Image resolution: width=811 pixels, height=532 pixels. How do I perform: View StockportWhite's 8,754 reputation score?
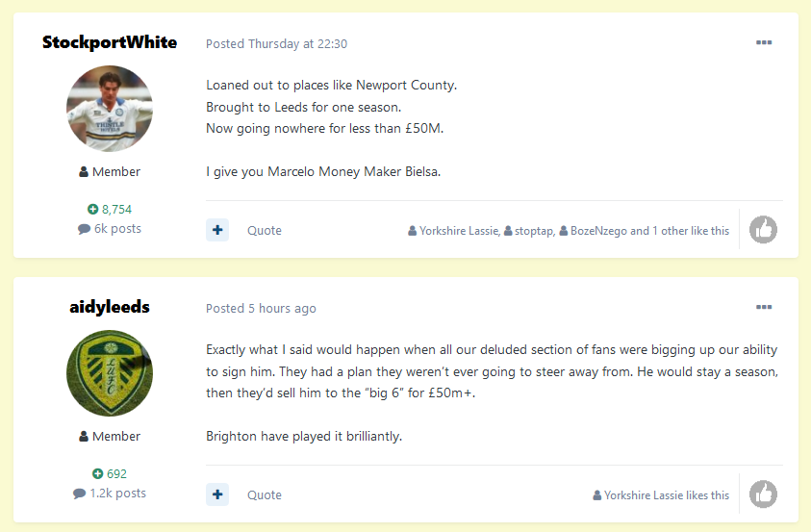click(110, 210)
